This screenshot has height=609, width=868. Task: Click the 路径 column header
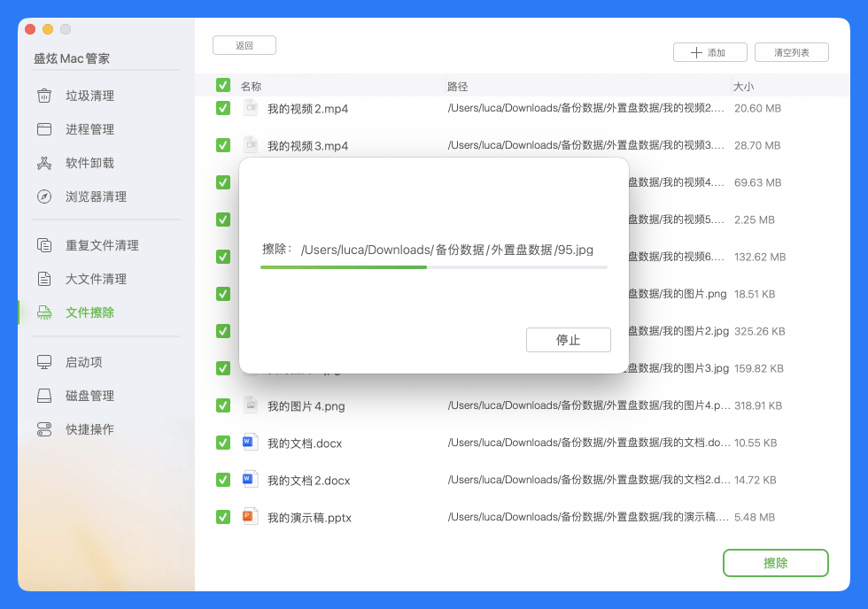(456, 85)
